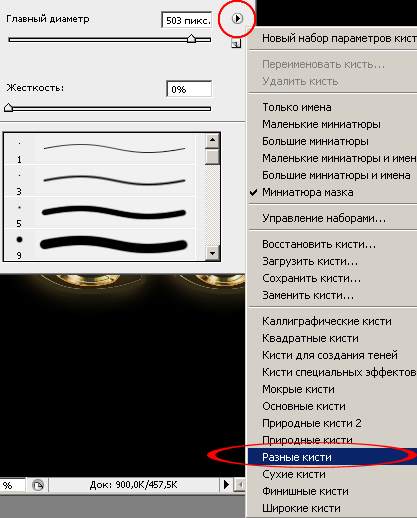
Task: Click the zoom percentage field in status bar
Action: pos(12,485)
